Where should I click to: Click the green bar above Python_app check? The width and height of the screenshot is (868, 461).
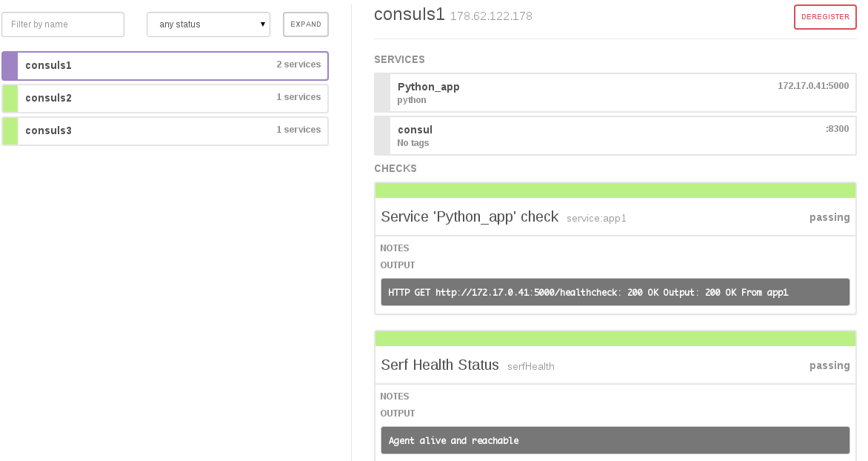tap(615, 190)
